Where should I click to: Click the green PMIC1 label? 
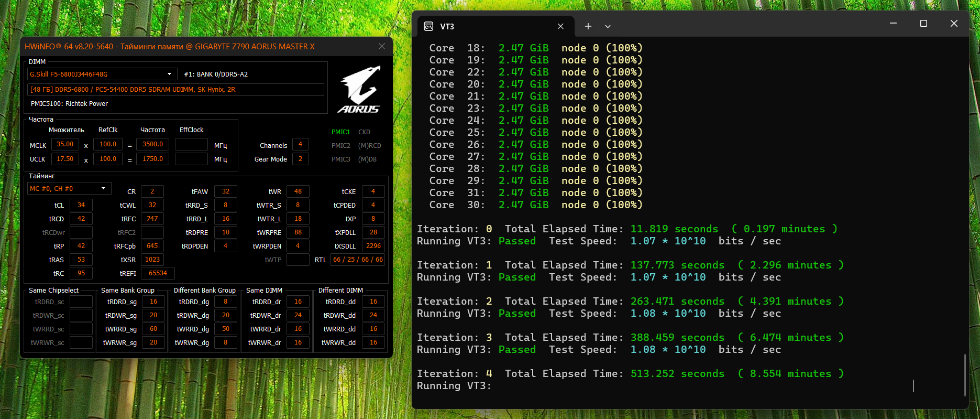coord(340,132)
